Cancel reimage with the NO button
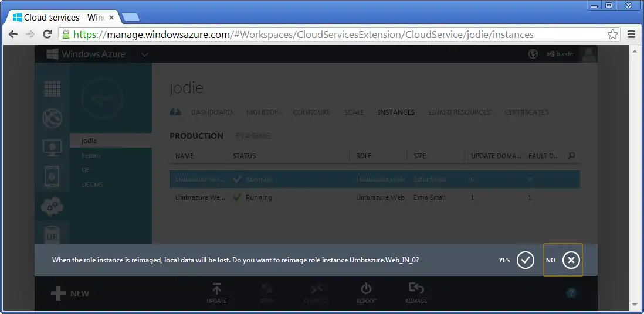644x314 pixels. (563, 260)
